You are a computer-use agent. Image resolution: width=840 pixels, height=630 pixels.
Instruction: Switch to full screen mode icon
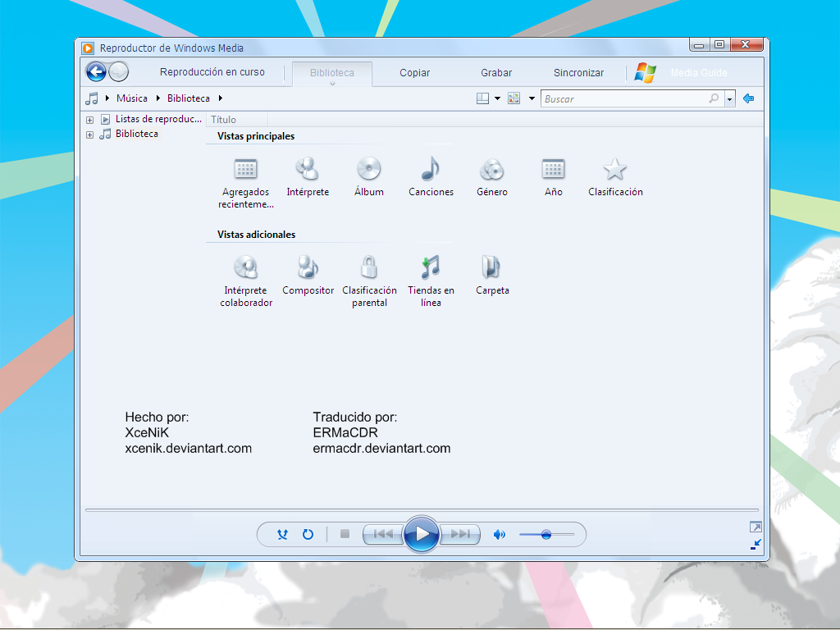[x=756, y=527]
